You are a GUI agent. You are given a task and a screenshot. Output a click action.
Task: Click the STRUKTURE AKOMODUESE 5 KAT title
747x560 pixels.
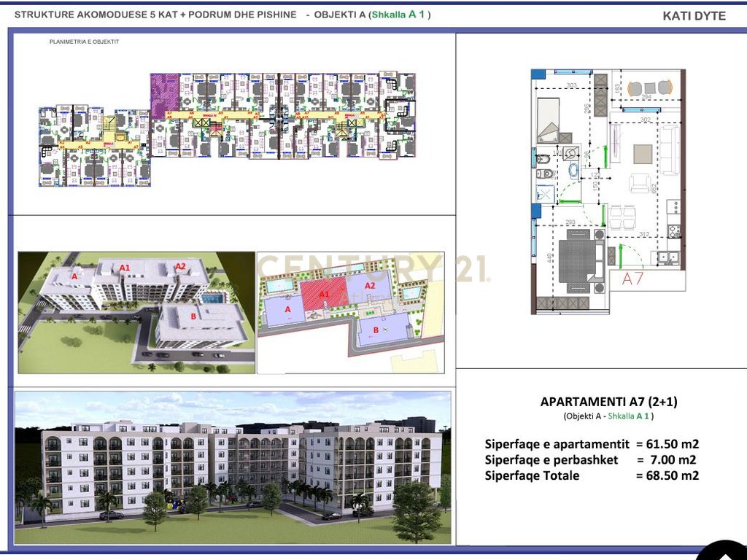155,15
